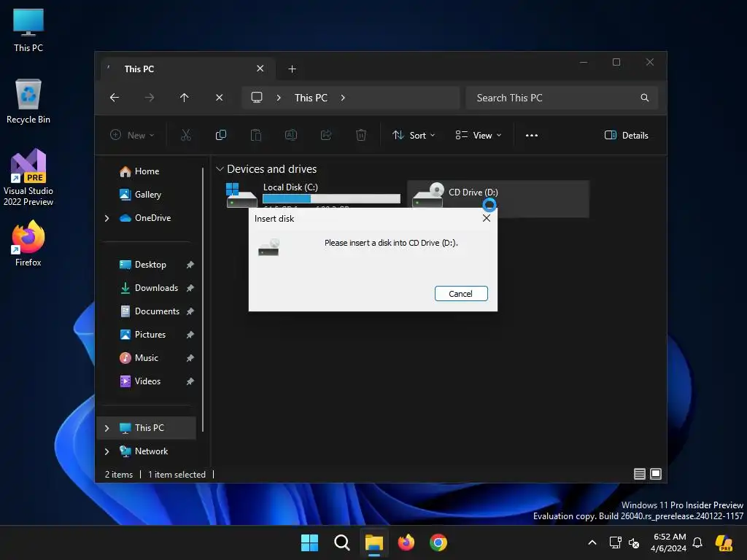Collapse the Devices and drives group
This screenshot has width=747, height=560.
tap(220, 169)
